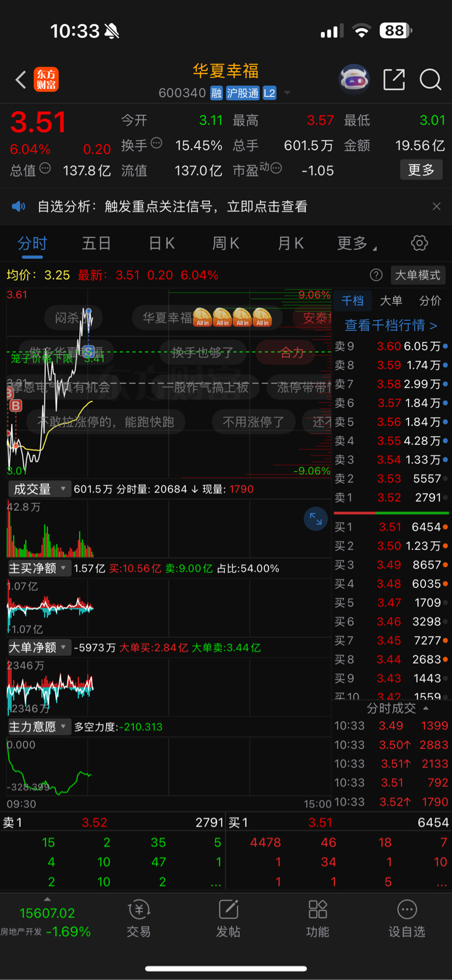Open the 东方财富 logo icon
The image size is (452, 980).
[46, 79]
